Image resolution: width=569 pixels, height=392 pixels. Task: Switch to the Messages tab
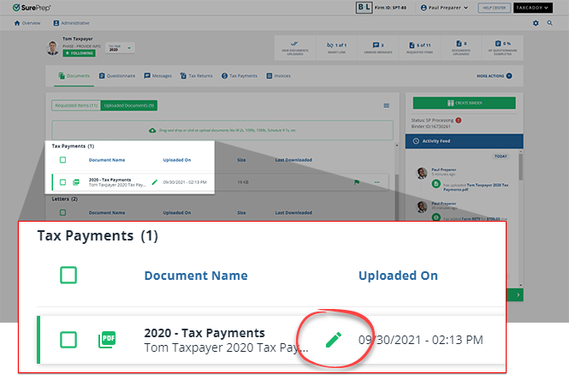coord(157,76)
